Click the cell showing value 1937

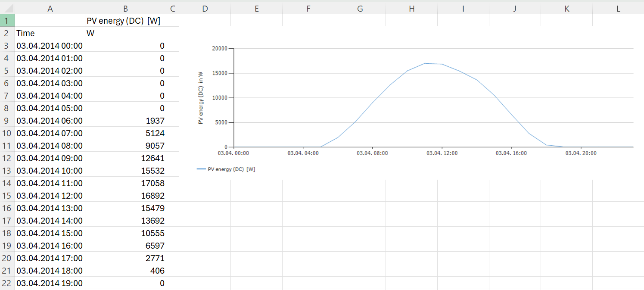tap(125, 121)
